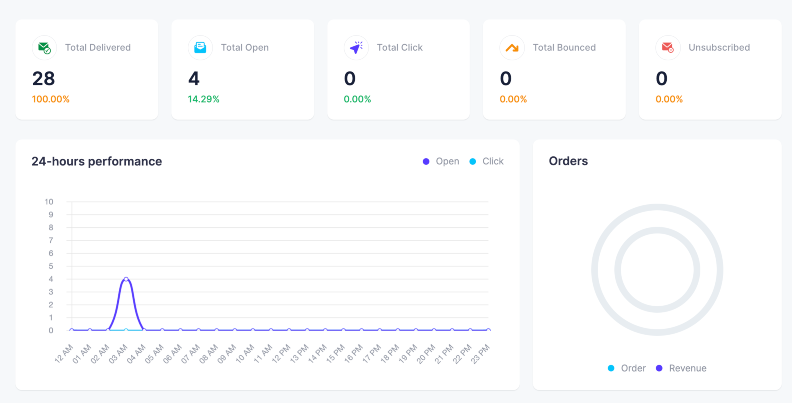The width and height of the screenshot is (792, 403).
Task: Click the Unsubscribed 0.00% percentage
Action: (669, 99)
